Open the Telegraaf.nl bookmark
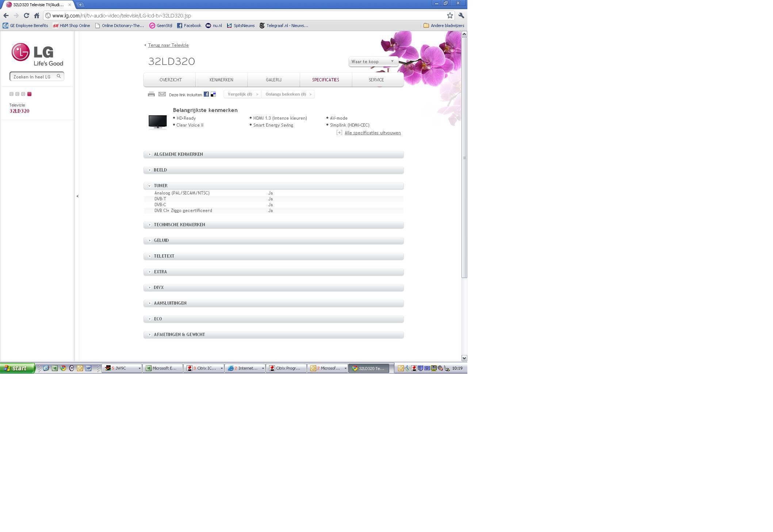 click(x=284, y=26)
